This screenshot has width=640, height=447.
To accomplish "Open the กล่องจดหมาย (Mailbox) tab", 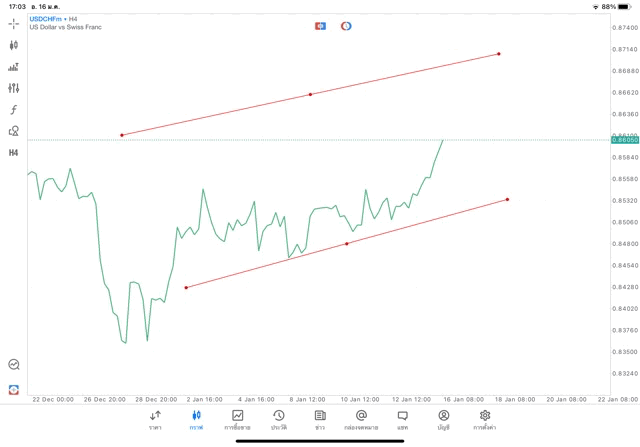I will (x=361, y=419).
